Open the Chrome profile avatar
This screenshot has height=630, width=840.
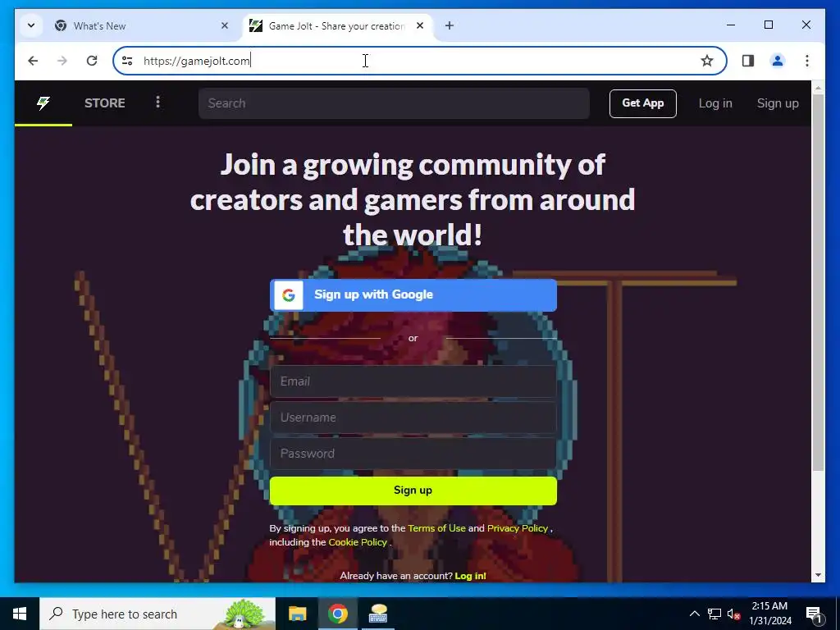pyautogui.click(x=778, y=61)
